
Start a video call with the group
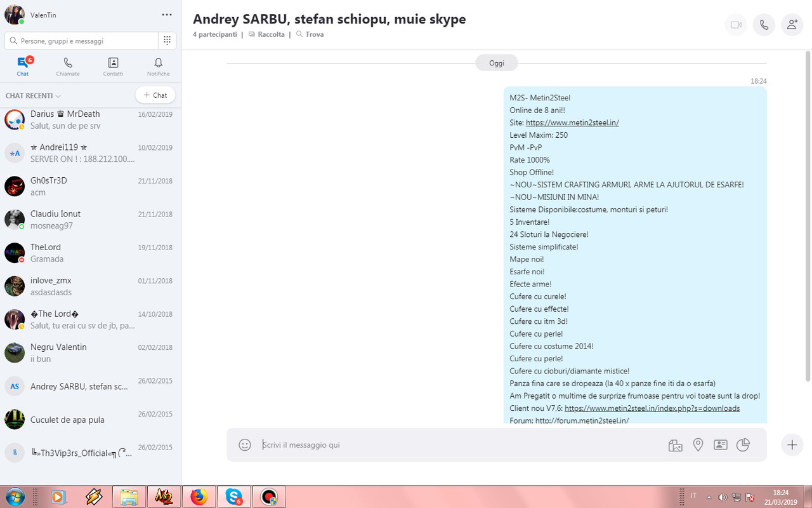click(x=736, y=25)
